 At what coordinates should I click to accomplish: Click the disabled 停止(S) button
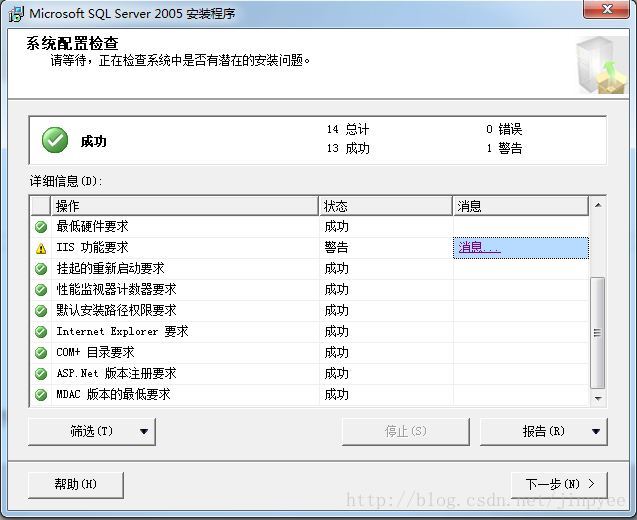pyautogui.click(x=406, y=431)
